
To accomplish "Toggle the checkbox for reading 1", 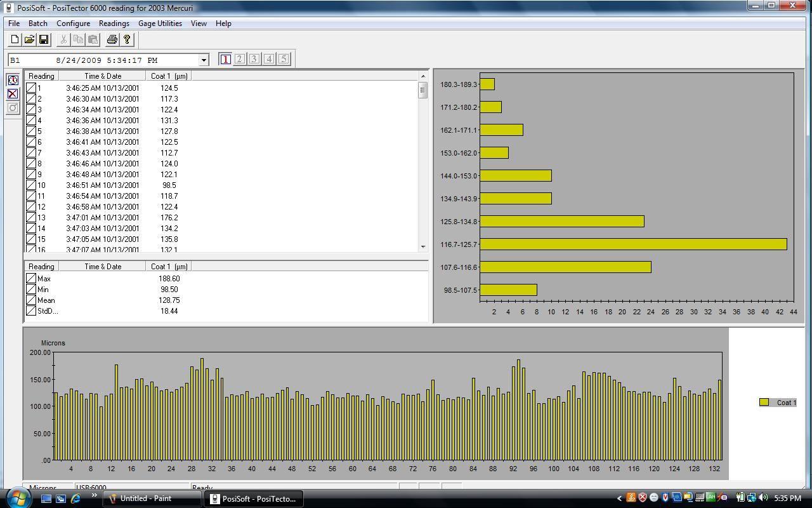I will pos(31,88).
